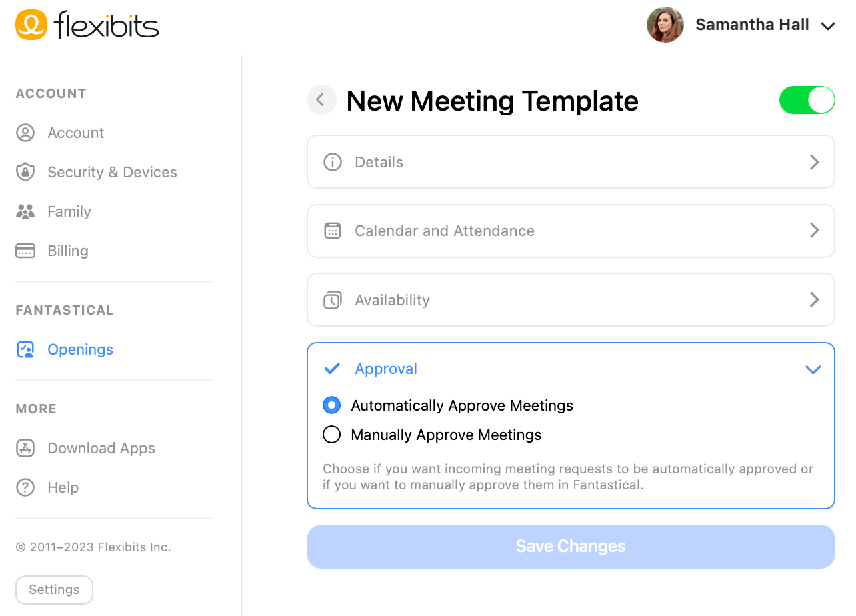Click the Save Changes button
The width and height of the screenshot is (856, 616).
pyautogui.click(x=571, y=547)
